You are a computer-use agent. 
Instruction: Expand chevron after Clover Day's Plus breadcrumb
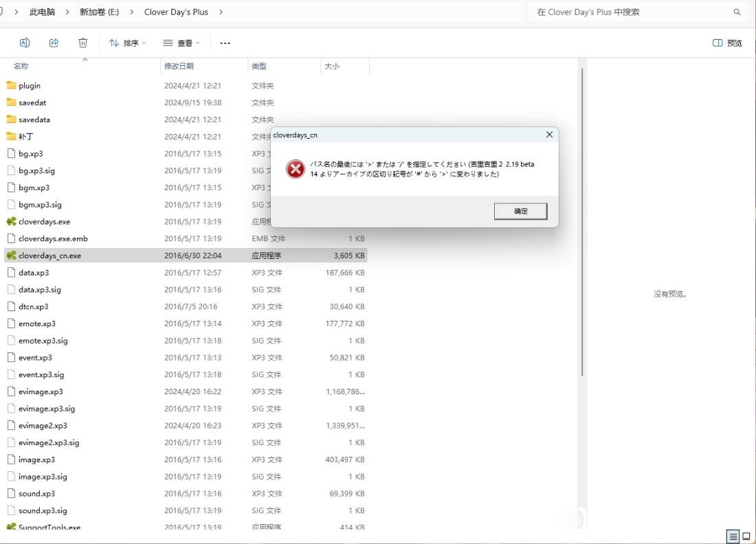coord(221,12)
